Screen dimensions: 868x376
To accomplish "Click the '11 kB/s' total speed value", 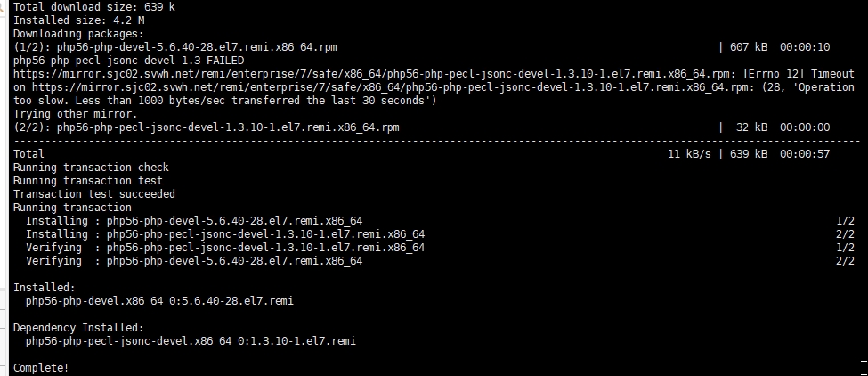I will [x=689, y=154].
